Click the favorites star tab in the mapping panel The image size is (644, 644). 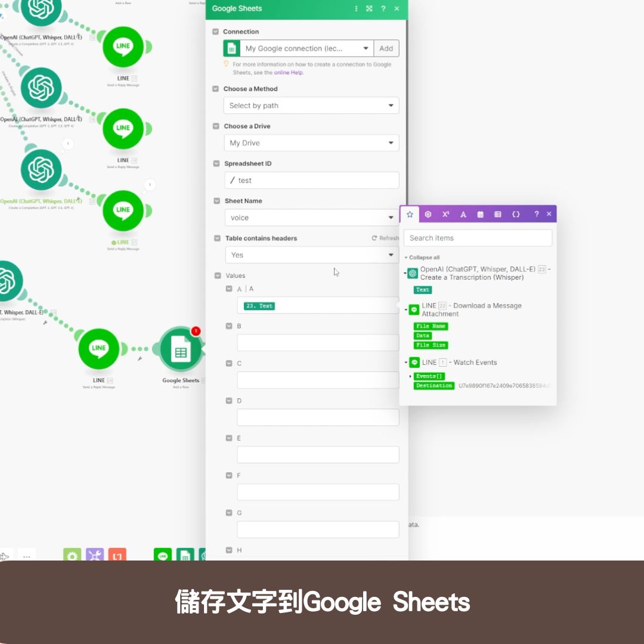[410, 213]
